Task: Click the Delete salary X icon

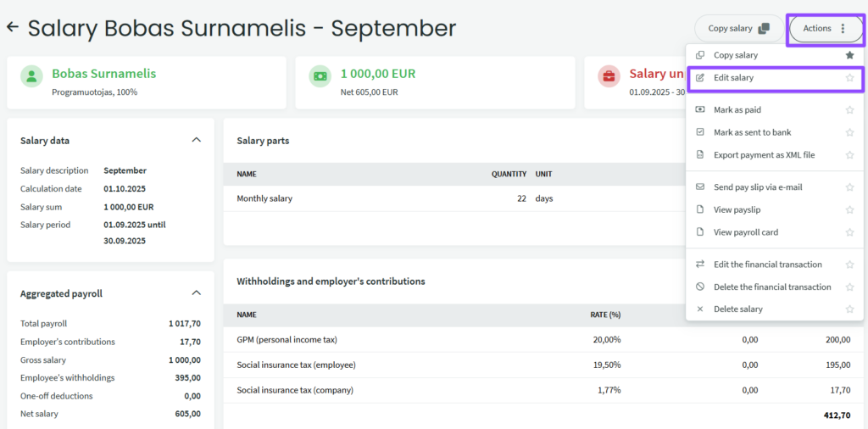Action: click(x=700, y=309)
